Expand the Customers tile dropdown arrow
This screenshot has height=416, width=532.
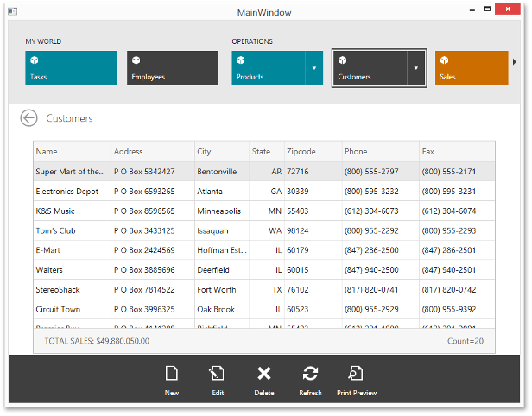point(416,68)
